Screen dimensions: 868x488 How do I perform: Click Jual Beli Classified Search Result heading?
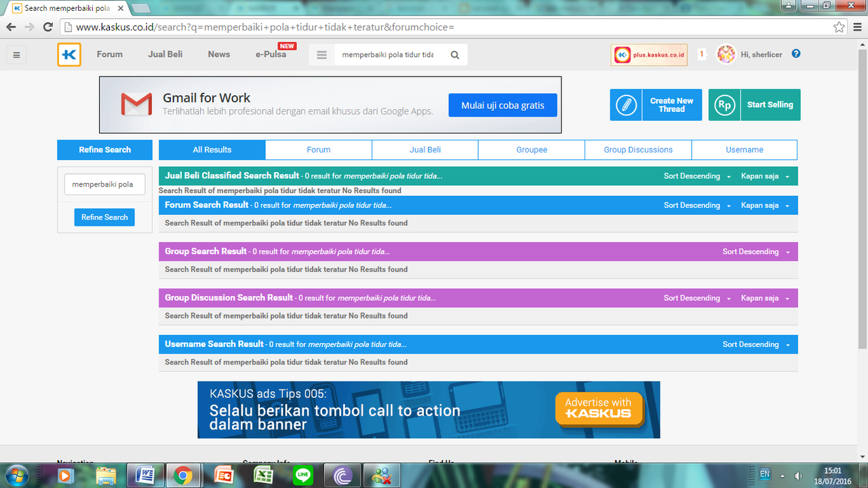pos(232,176)
